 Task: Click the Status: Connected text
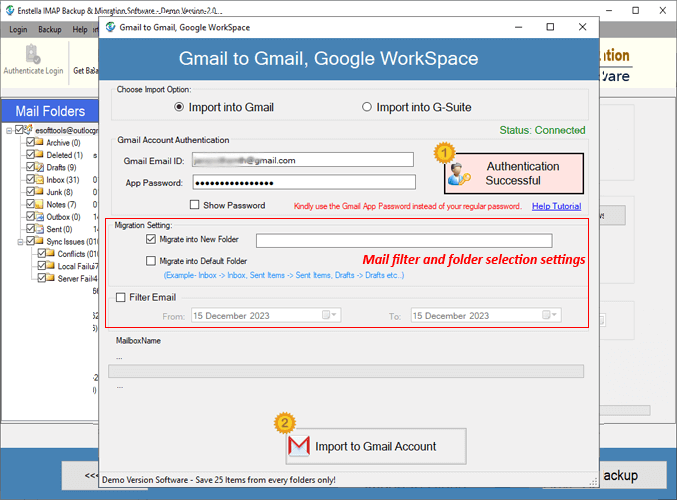pos(542,130)
